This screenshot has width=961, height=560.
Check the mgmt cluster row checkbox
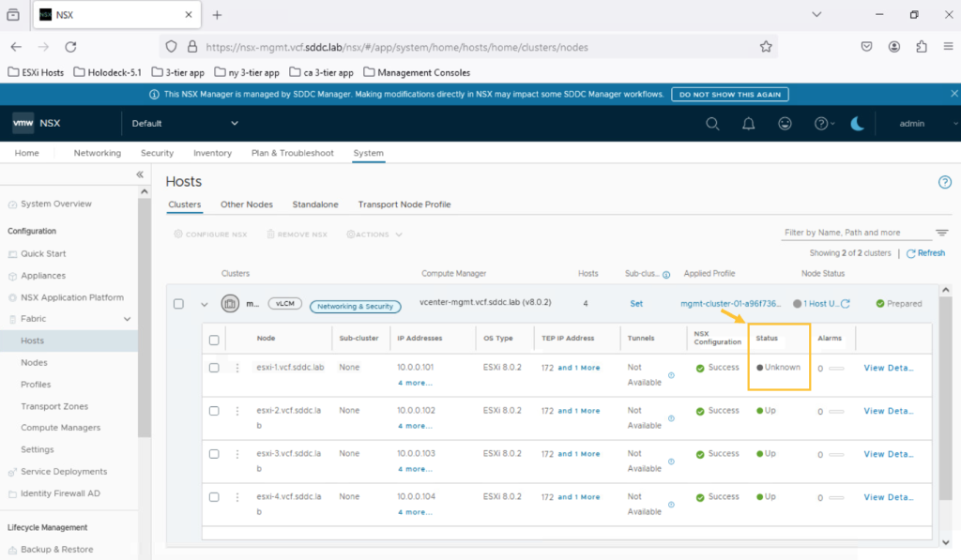(178, 303)
